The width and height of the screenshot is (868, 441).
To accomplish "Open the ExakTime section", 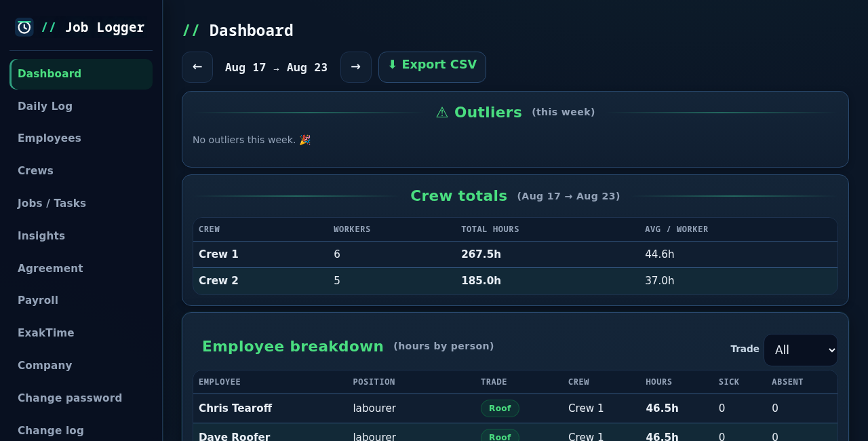I will tap(81, 333).
